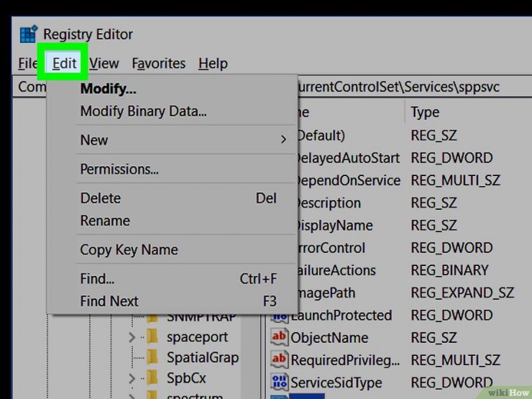Screen dimensions: 532x399
Task: Select the ObjectName value
Action: pyautogui.click(x=329, y=338)
